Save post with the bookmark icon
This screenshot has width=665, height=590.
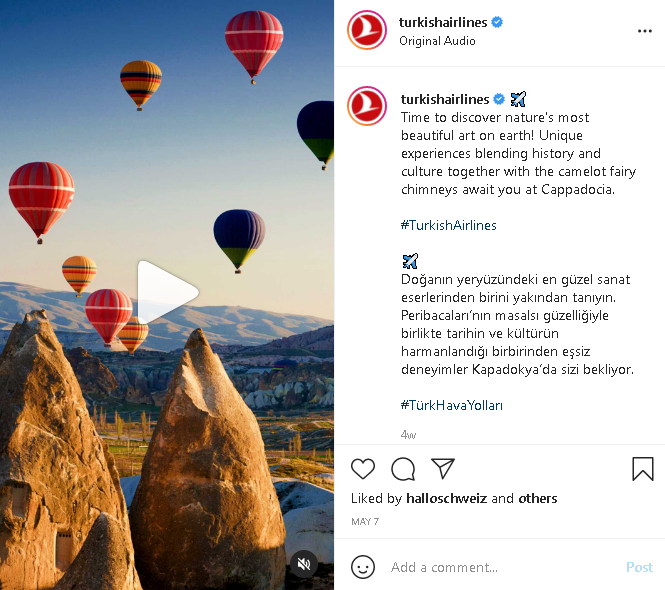point(643,469)
